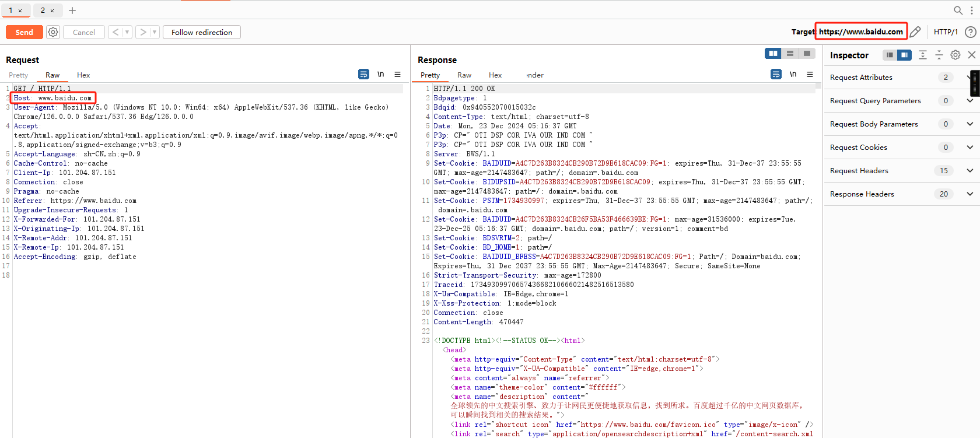Open the history back arrow dropdown

tap(127, 32)
